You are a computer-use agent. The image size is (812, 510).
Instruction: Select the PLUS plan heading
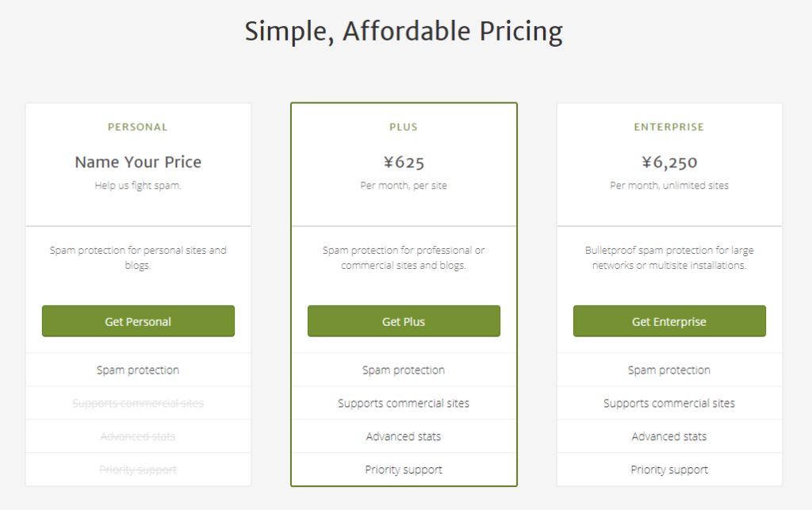[404, 128]
